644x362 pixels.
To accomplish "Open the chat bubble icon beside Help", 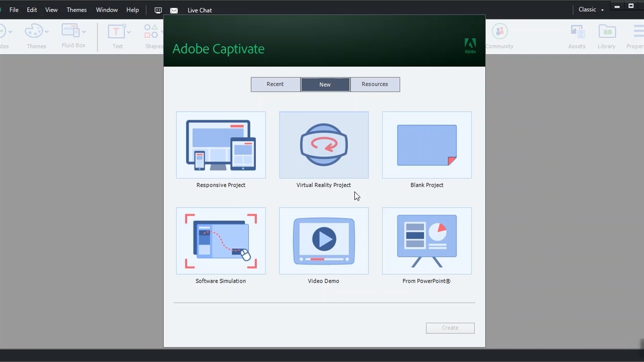I will coord(158,10).
